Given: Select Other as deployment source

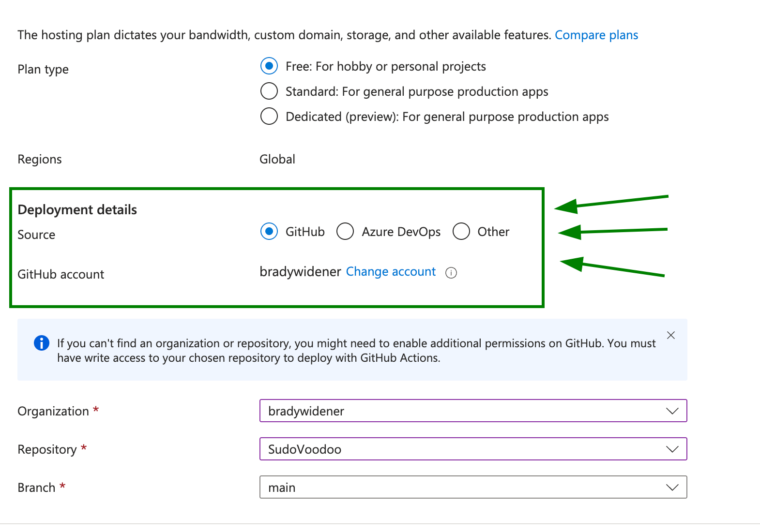Looking at the screenshot, I should tap(461, 231).
